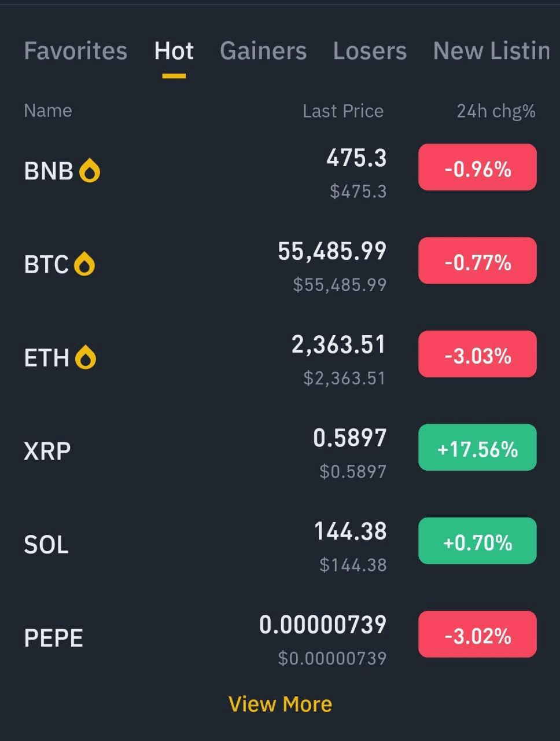Click ETH's -3.03% red change button

click(x=477, y=354)
